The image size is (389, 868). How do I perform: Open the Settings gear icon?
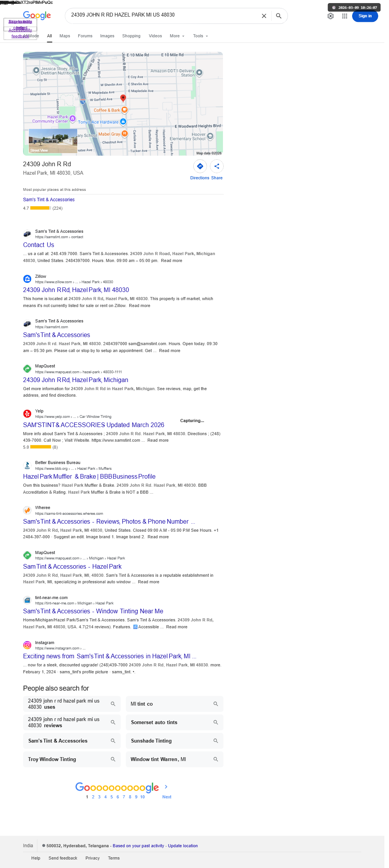tap(331, 16)
